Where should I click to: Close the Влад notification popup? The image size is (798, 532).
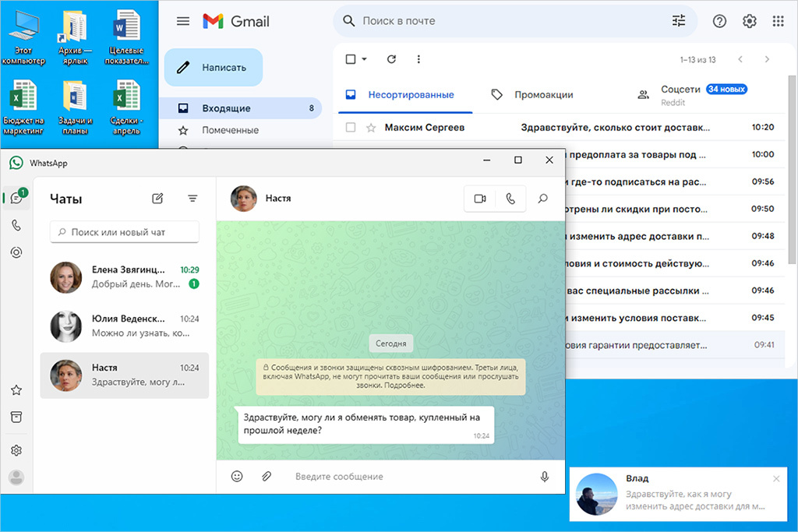pyautogui.click(x=776, y=478)
